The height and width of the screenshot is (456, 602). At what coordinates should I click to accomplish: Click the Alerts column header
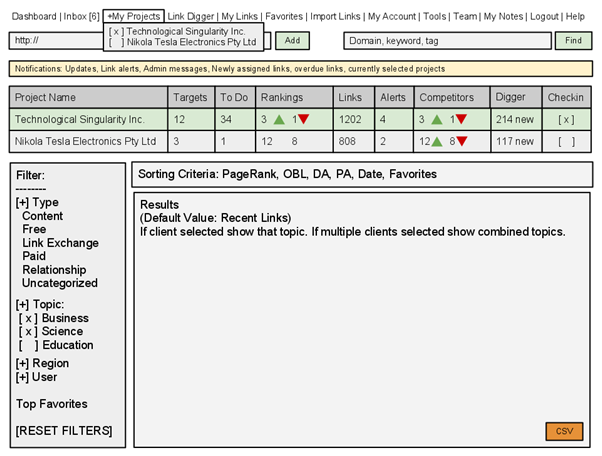tap(394, 97)
